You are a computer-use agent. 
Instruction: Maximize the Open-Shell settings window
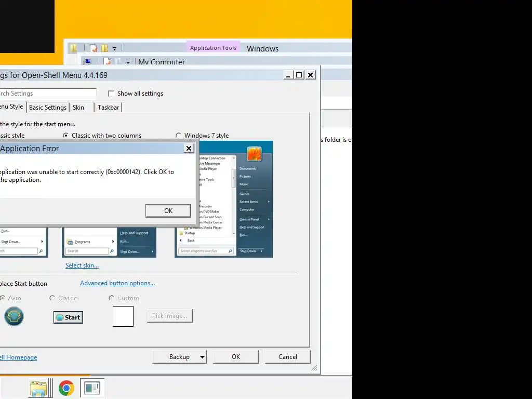(299, 75)
